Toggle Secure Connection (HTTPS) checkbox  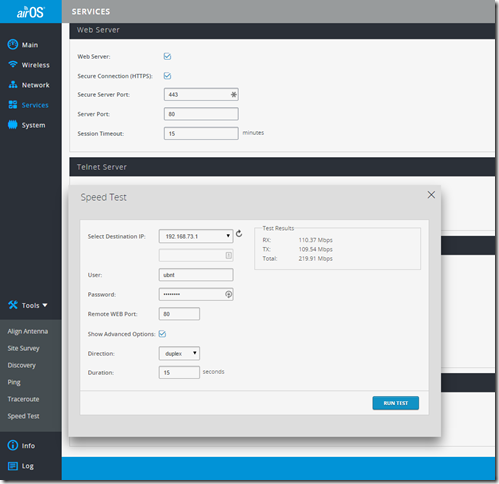click(x=167, y=76)
